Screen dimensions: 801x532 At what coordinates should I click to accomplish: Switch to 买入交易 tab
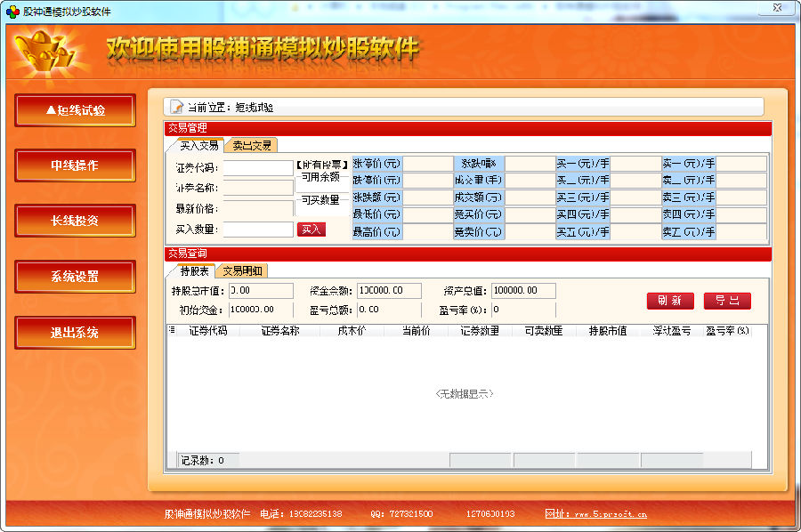[x=198, y=146]
